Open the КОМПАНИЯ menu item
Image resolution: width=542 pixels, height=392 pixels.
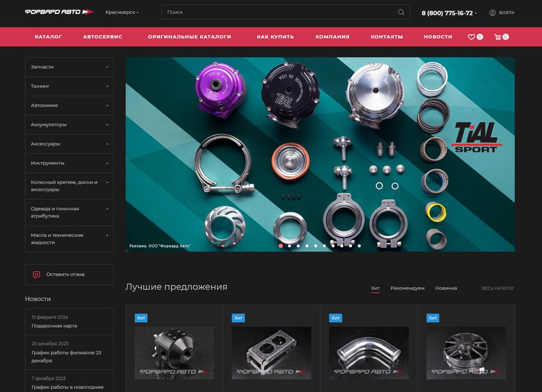click(x=332, y=37)
